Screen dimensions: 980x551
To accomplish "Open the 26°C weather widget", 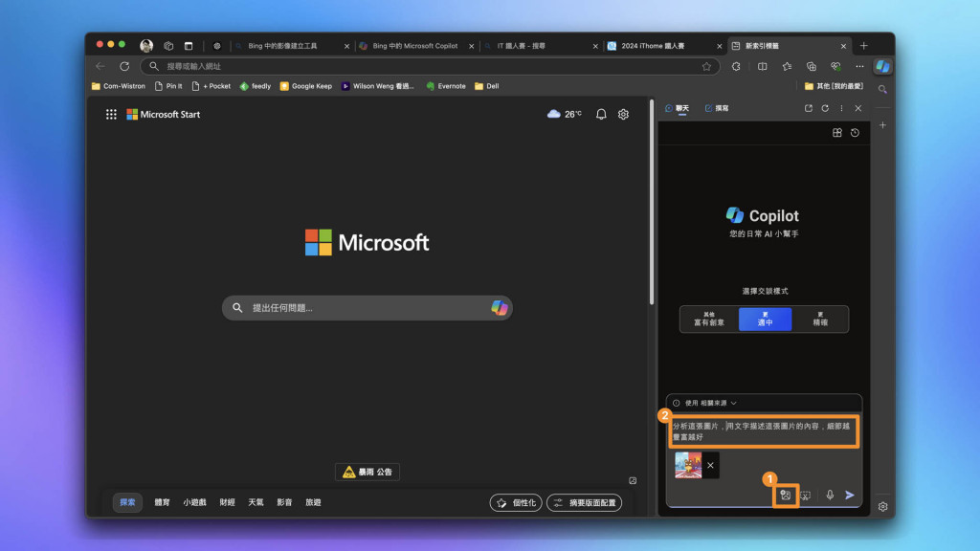I will [565, 115].
